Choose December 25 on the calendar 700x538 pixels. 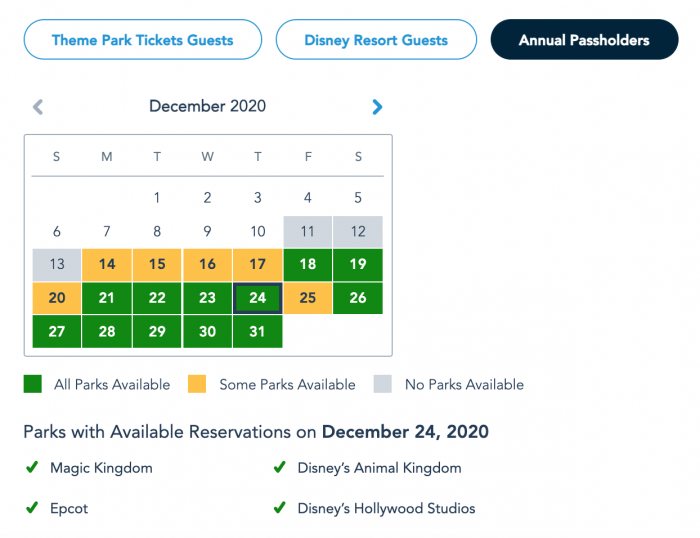tap(308, 298)
